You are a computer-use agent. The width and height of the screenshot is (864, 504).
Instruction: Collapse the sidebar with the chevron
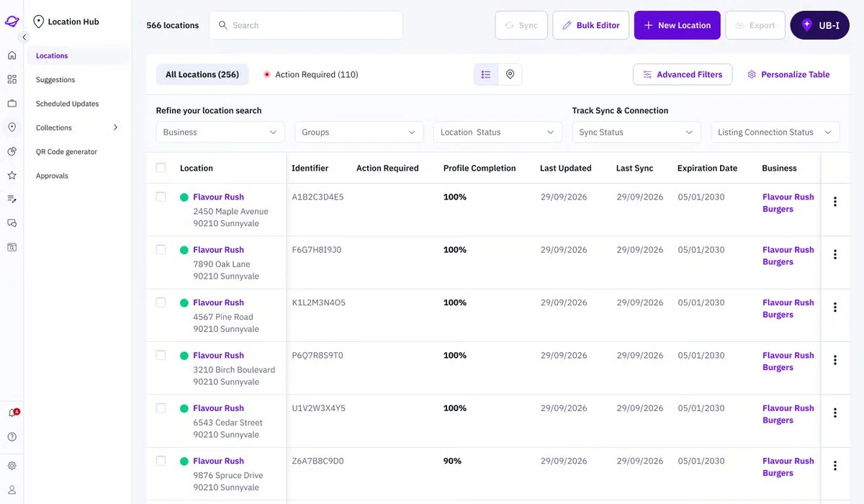[24, 37]
